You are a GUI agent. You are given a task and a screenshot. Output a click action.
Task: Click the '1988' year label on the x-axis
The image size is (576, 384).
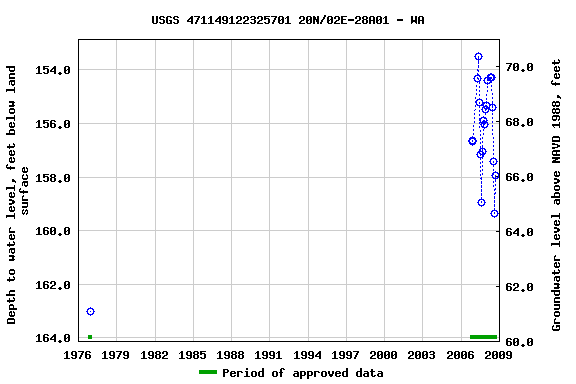(231, 355)
